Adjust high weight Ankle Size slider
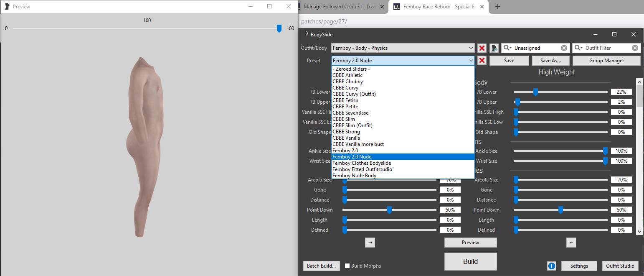Screen dimensions: 644x276 605,151
